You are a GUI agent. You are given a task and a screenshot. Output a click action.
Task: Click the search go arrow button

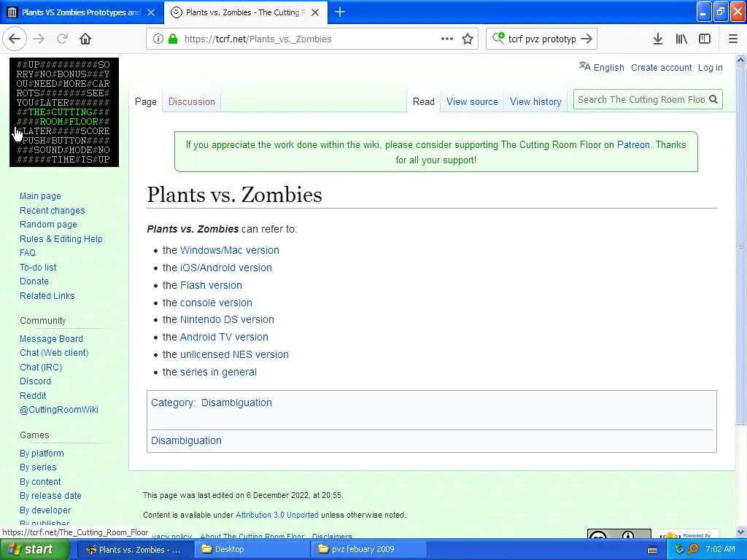coord(587,39)
